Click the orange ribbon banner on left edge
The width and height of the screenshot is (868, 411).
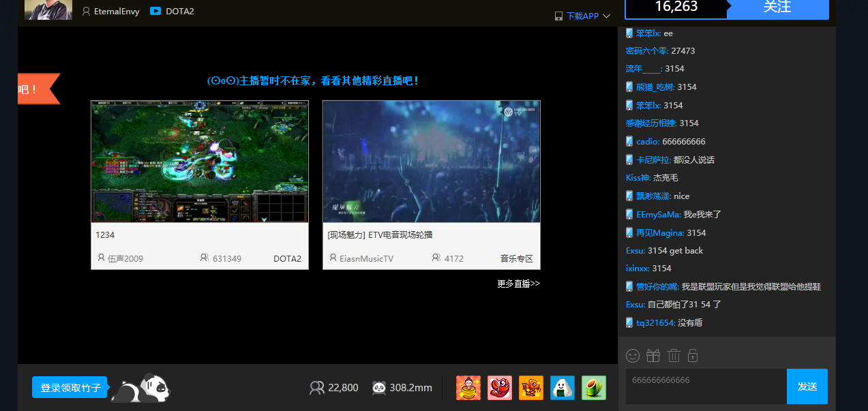coord(39,89)
